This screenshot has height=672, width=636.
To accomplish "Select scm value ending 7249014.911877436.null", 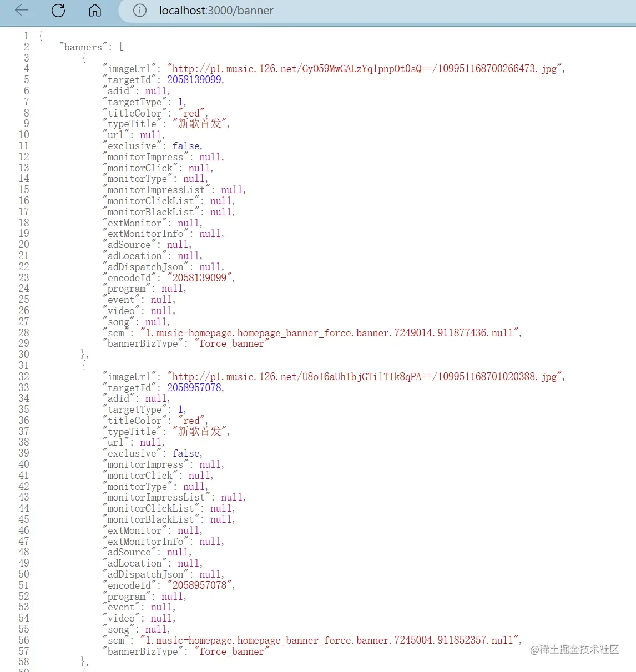I will (x=330, y=333).
